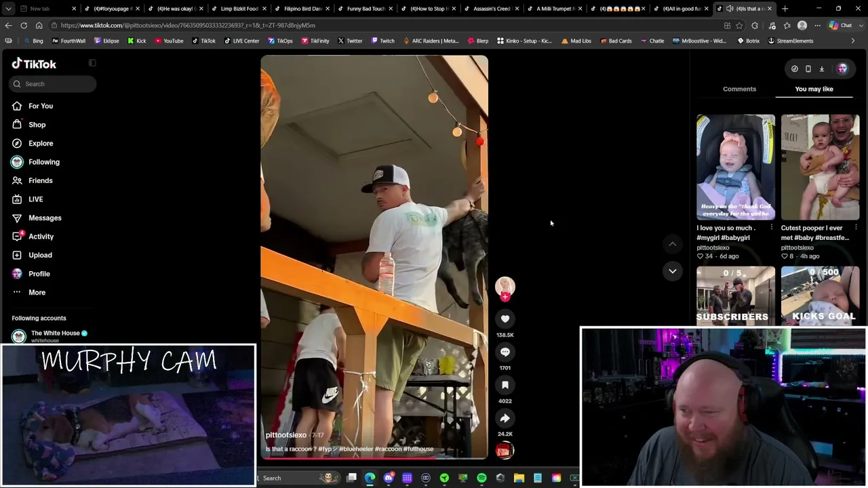The height and width of the screenshot is (488, 868).
Task: Select the You may like tab
Action: 814,89
